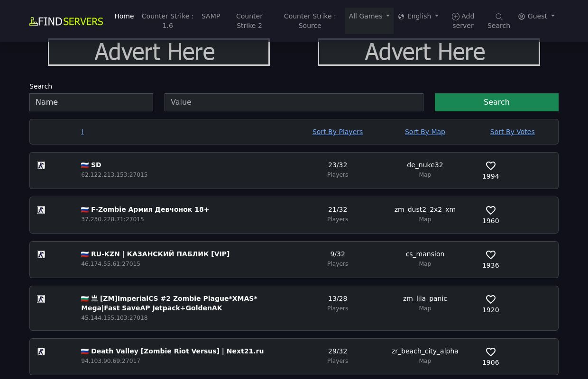Expand the English language dropdown
This screenshot has width=588, height=379.
click(x=419, y=16)
